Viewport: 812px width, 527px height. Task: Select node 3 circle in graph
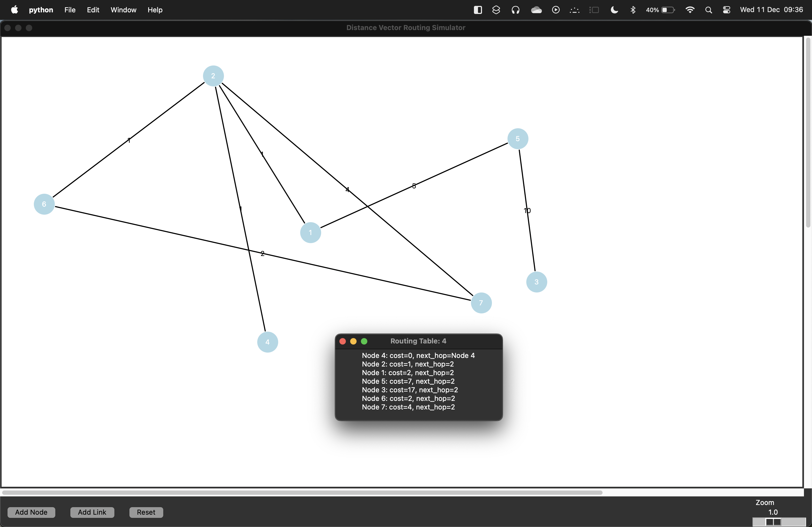click(x=536, y=282)
